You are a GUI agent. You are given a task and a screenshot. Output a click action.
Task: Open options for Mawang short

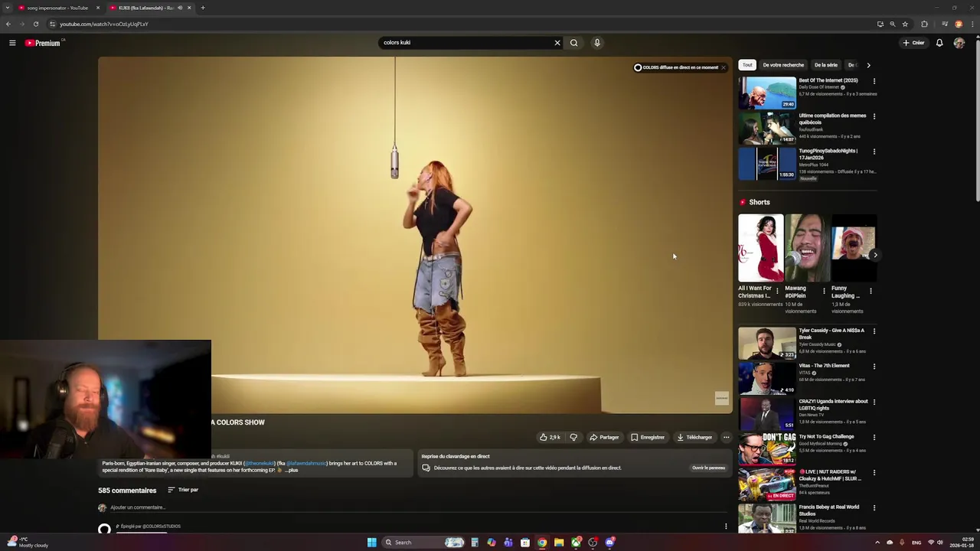pyautogui.click(x=824, y=292)
